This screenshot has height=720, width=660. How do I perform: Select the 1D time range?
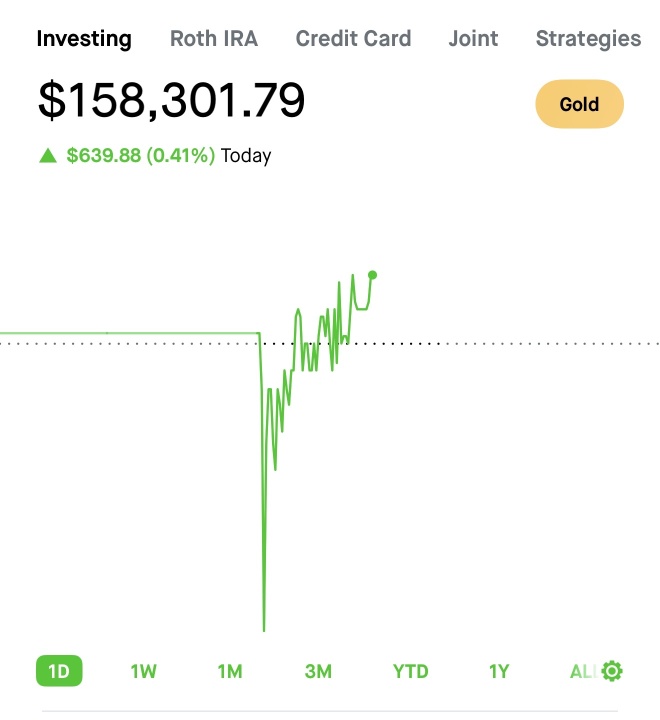(x=59, y=671)
